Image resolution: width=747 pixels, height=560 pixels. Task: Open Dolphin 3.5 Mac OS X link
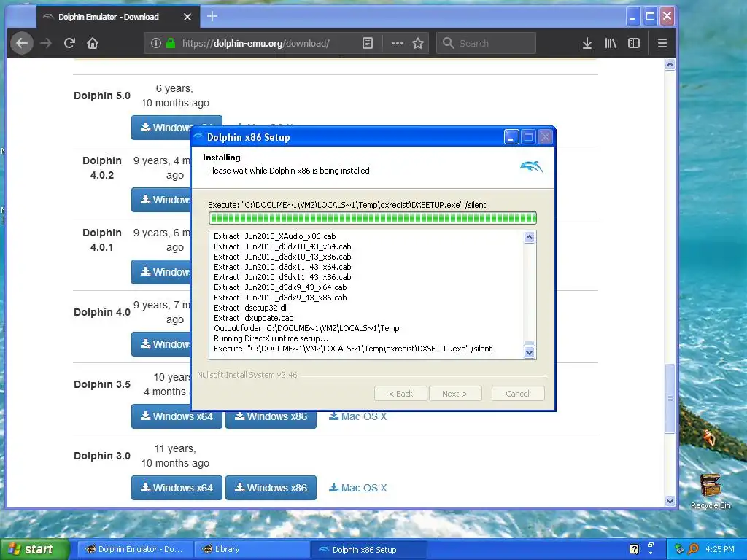(x=357, y=416)
